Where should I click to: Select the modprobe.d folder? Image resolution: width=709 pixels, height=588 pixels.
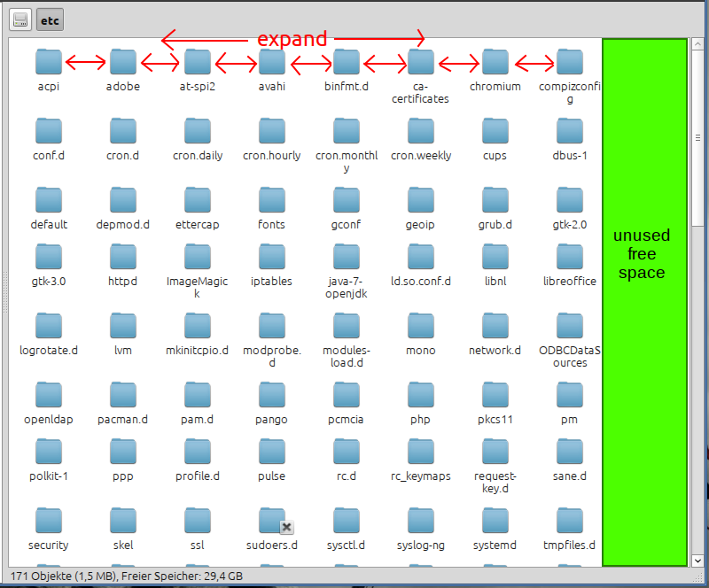[272, 326]
